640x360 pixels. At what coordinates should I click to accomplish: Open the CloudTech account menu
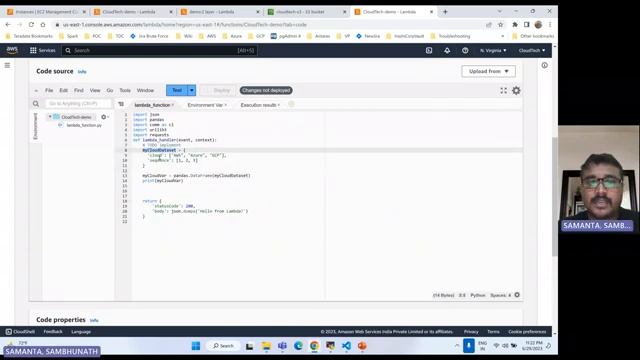click(x=532, y=50)
